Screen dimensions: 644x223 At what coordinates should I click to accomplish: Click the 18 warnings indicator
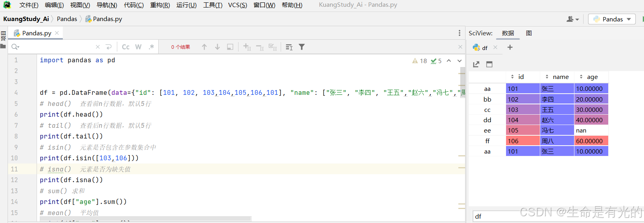(x=419, y=61)
